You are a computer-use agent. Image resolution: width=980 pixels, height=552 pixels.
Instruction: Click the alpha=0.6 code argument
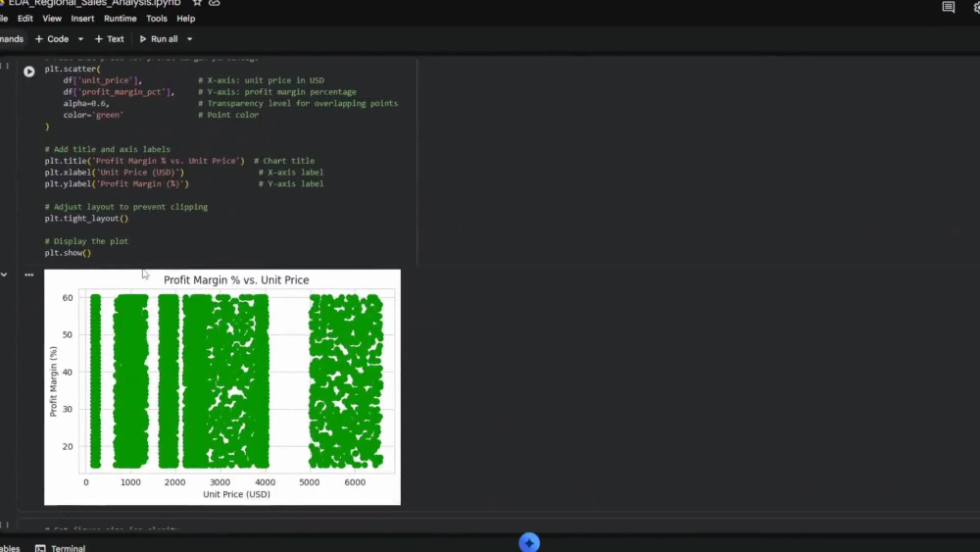[86, 103]
